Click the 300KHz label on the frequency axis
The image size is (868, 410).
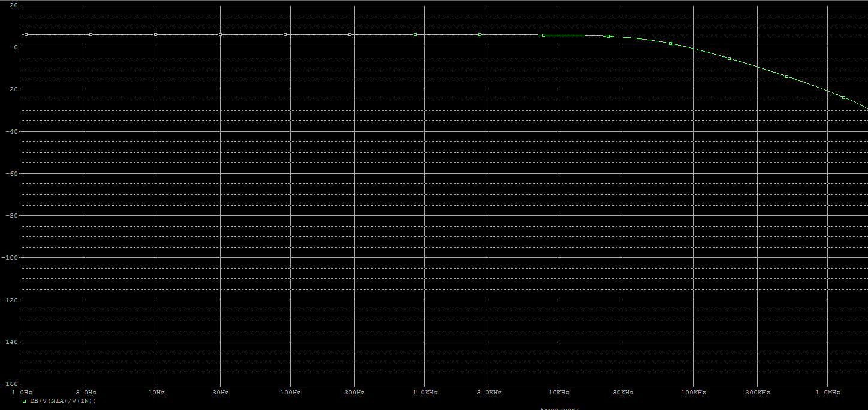pos(757,393)
